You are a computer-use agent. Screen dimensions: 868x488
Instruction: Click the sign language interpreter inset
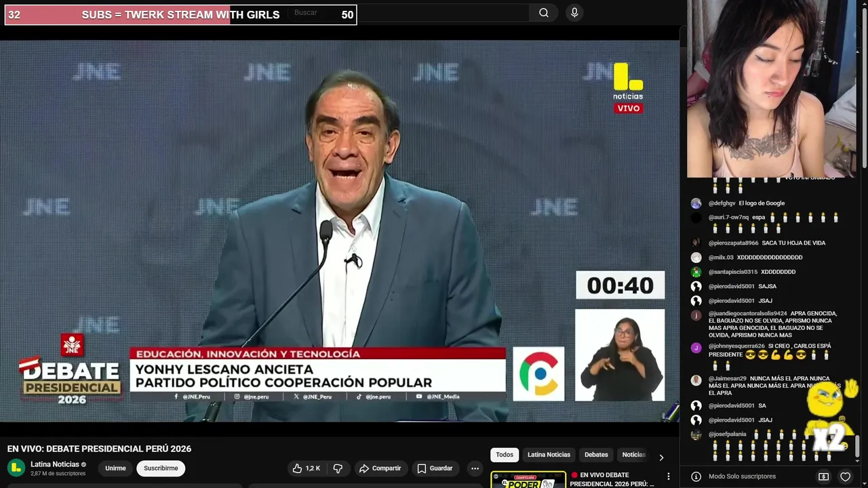tap(620, 355)
